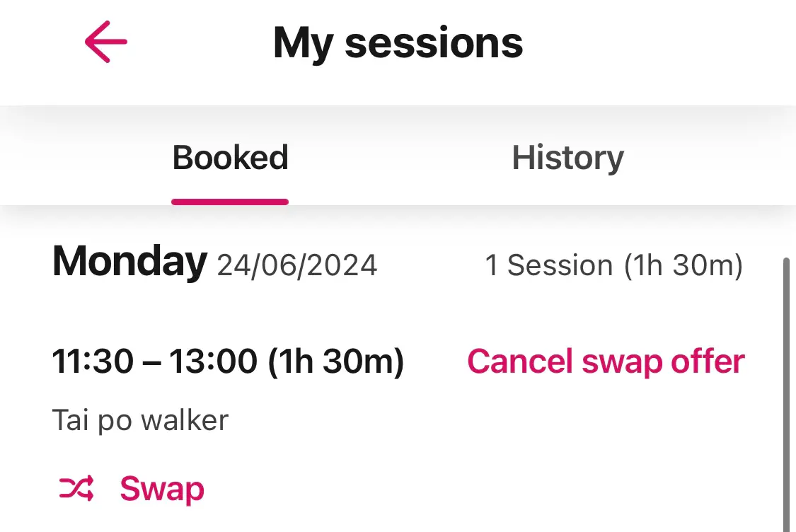Tap the Swap label text
Viewport: 796px width, 532px height.
tap(162, 489)
